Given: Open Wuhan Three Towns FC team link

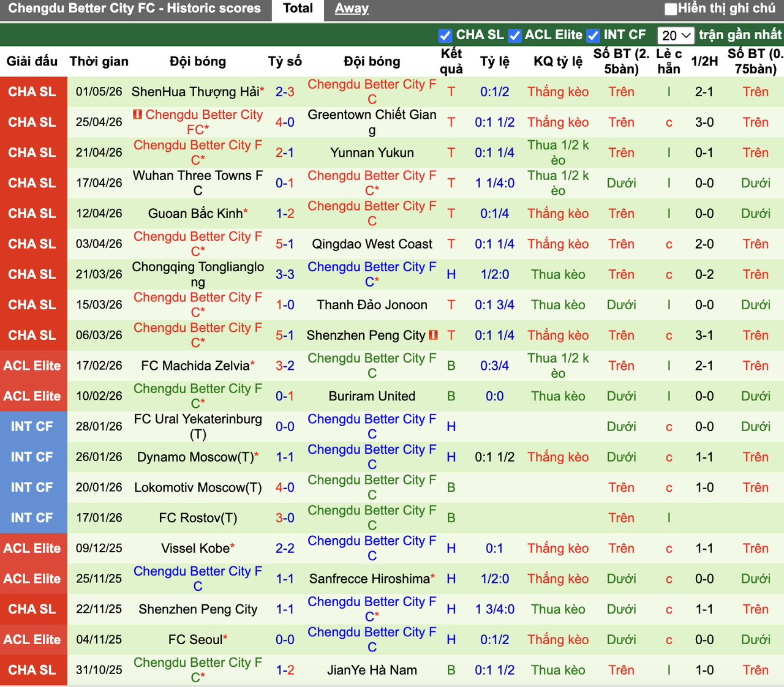Looking at the screenshot, I should point(198,183).
